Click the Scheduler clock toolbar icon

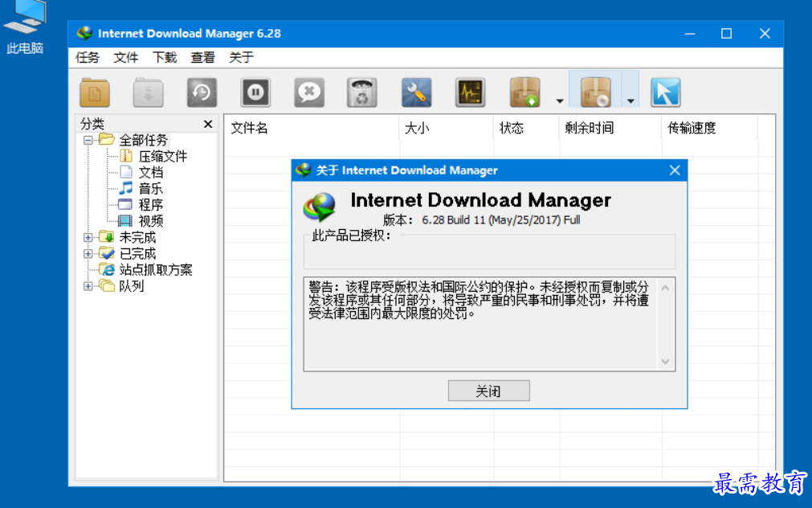click(x=202, y=92)
